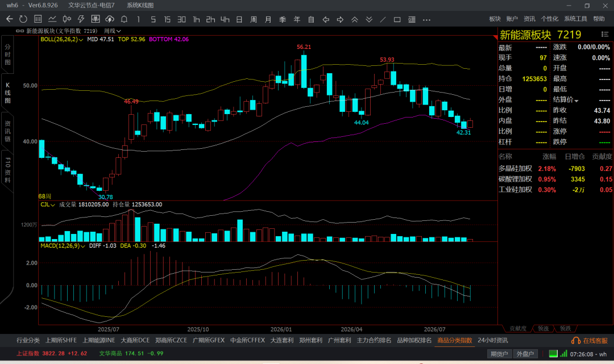614x364 pixels.
Task: Click the double up chevron icon
Action: coord(355,19)
